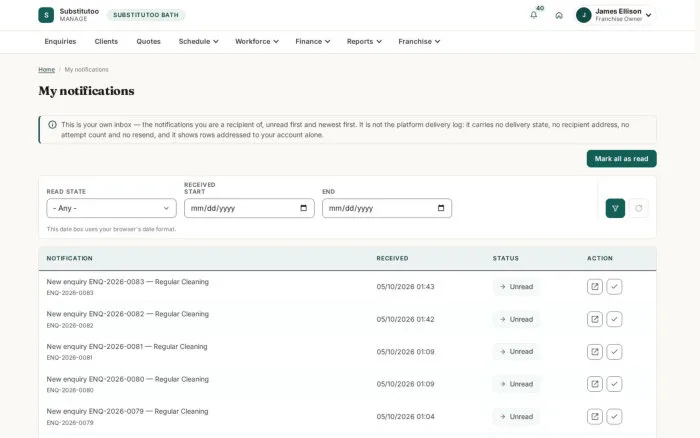The width and height of the screenshot is (700, 438).
Task: Open the notification bell with 40 badge
Action: pyautogui.click(x=533, y=15)
